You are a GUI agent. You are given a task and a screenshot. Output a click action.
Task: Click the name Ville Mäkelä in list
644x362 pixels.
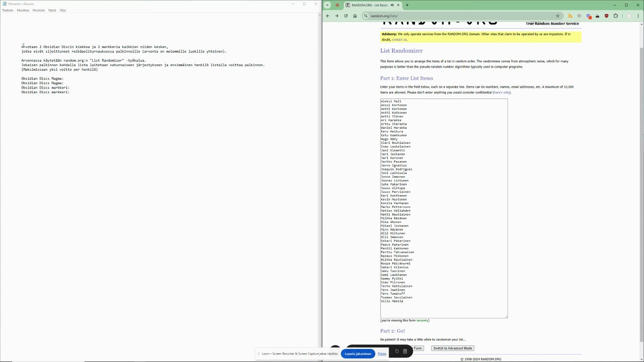pos(392,301)
